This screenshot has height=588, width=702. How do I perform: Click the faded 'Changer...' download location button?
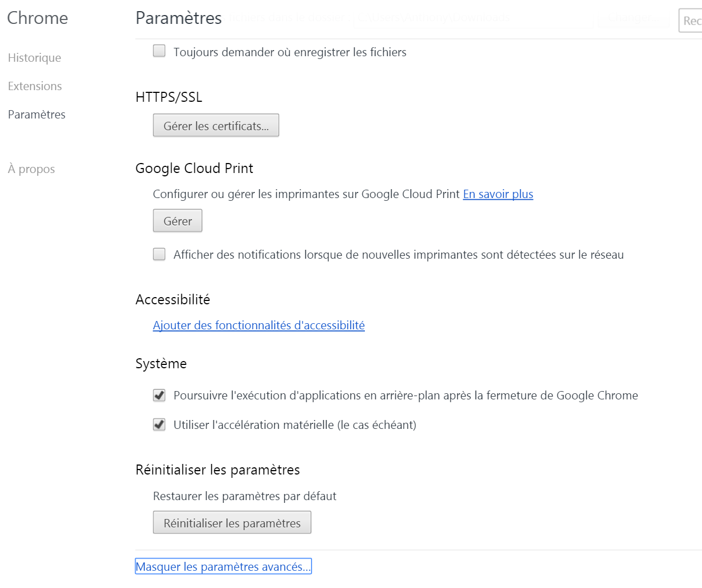point(632,18)
